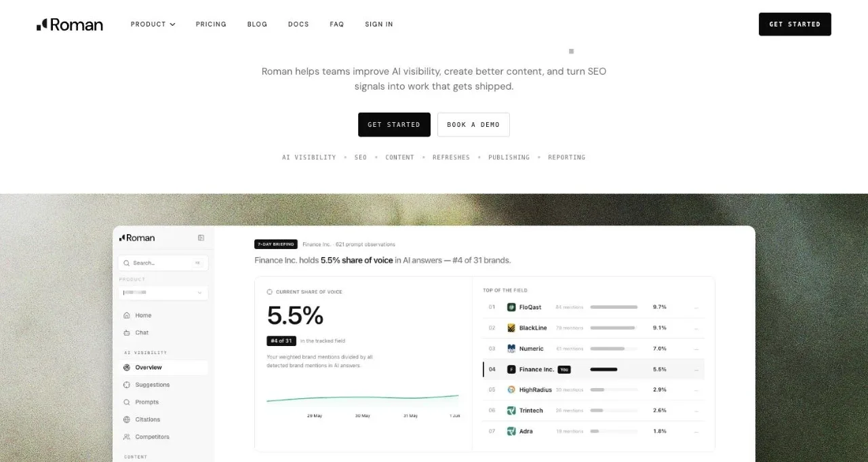
Task: Click the 5.5% share of voice value
Action: [x=295, y=316]
